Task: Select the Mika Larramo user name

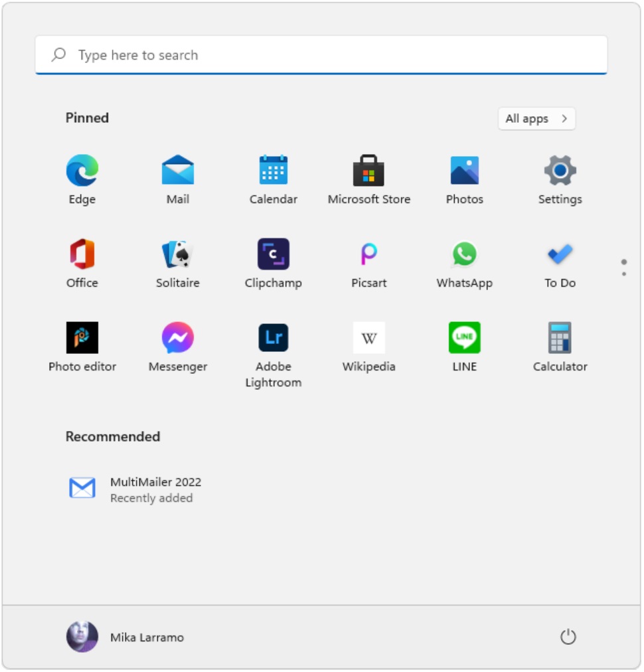Action: 147,637
